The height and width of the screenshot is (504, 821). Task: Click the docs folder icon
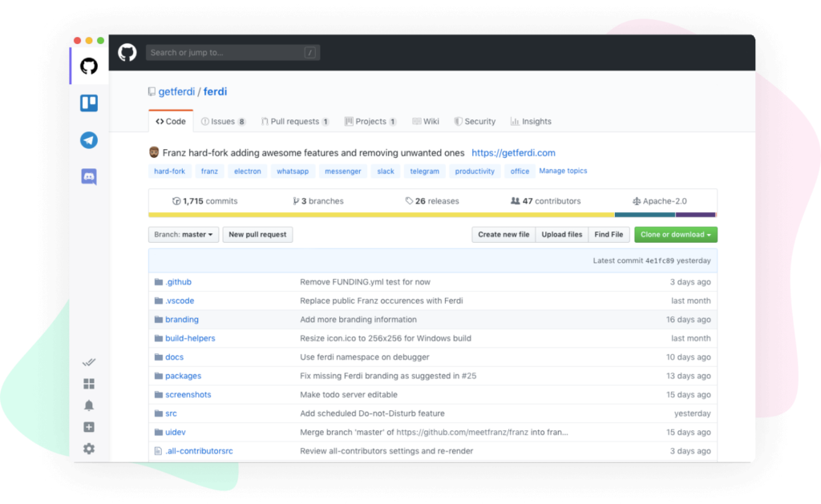158,357
